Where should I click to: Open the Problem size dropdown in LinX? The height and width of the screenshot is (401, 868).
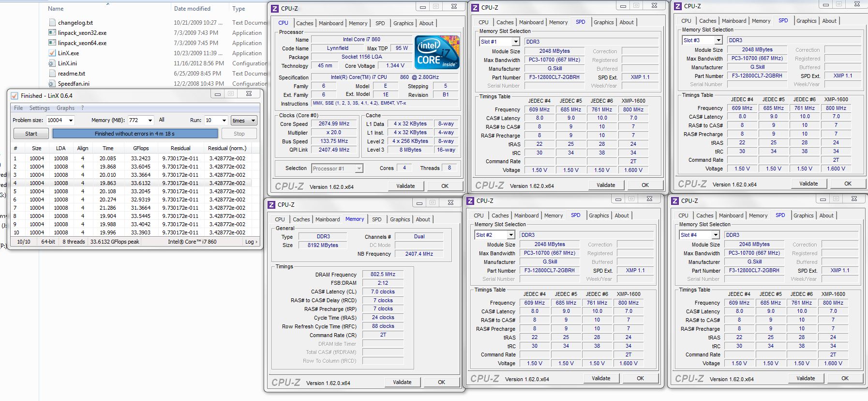tap(71, 120)
